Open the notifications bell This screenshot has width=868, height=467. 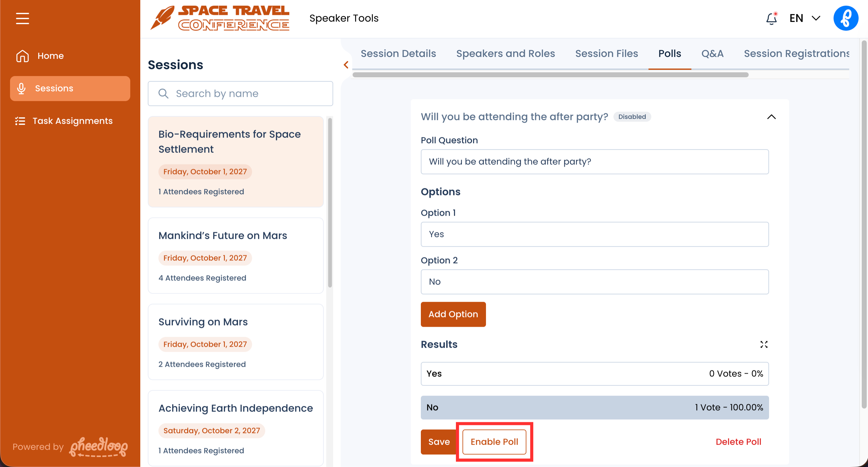pos(771,18)
